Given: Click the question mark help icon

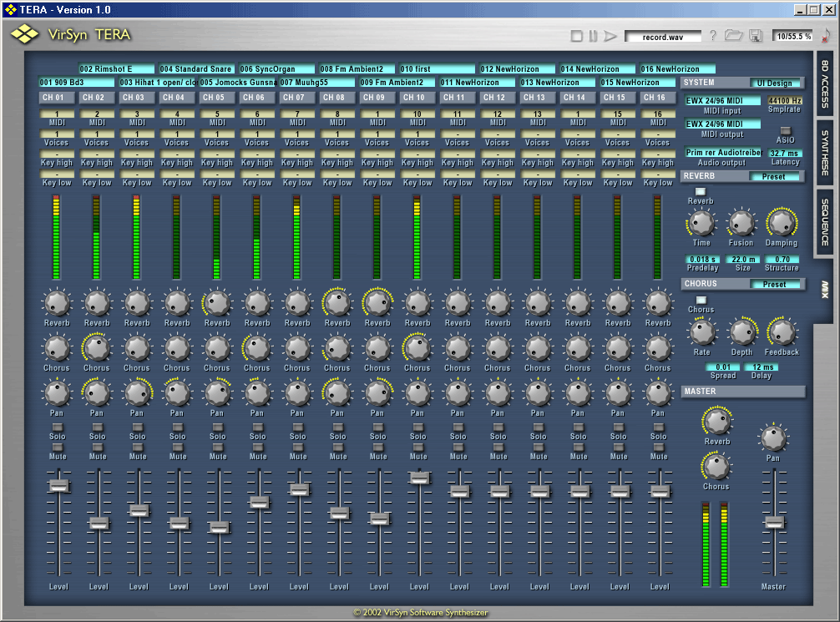Looking at the screenshot, I should coord(712,35).
